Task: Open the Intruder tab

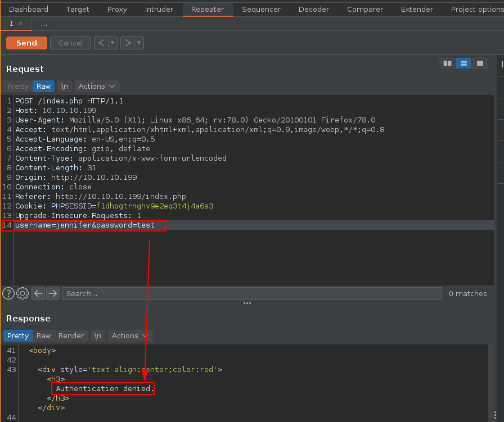Action: pos(159,9)
